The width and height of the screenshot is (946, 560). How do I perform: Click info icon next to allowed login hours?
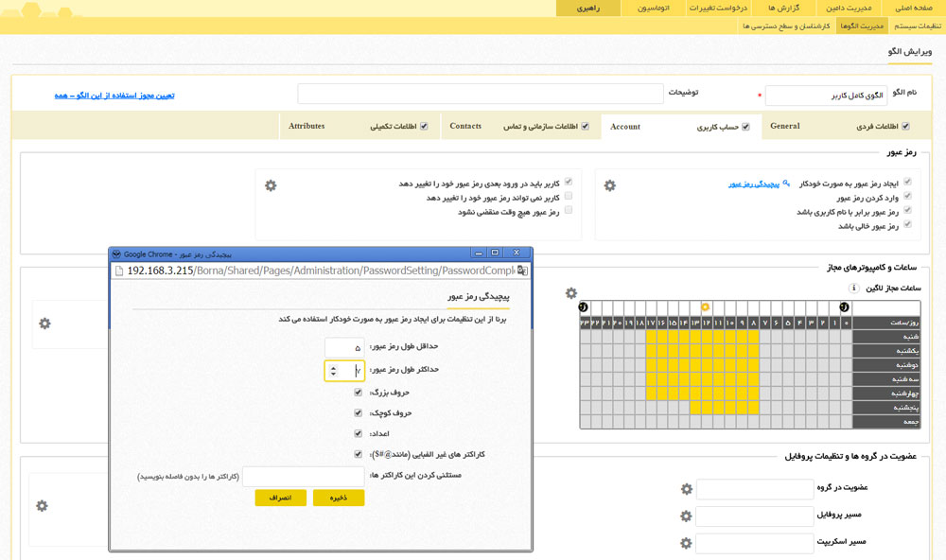tap(854, 289)
